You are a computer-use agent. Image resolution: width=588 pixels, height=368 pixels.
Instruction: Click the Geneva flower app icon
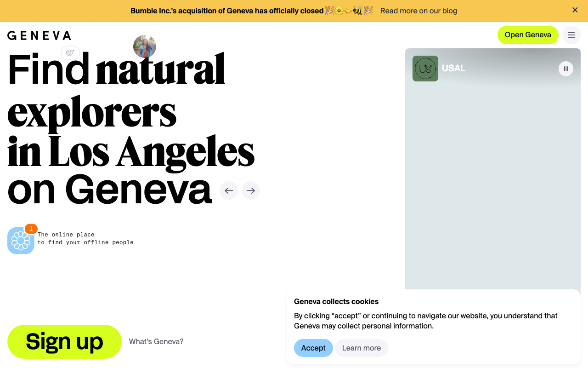tap(21, 241)
